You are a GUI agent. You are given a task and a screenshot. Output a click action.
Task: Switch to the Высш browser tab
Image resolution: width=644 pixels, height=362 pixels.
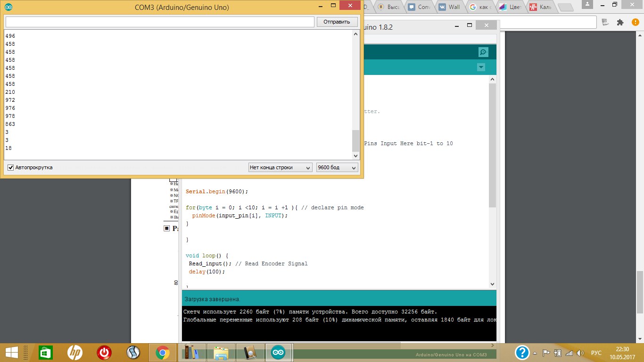point(388,7)
